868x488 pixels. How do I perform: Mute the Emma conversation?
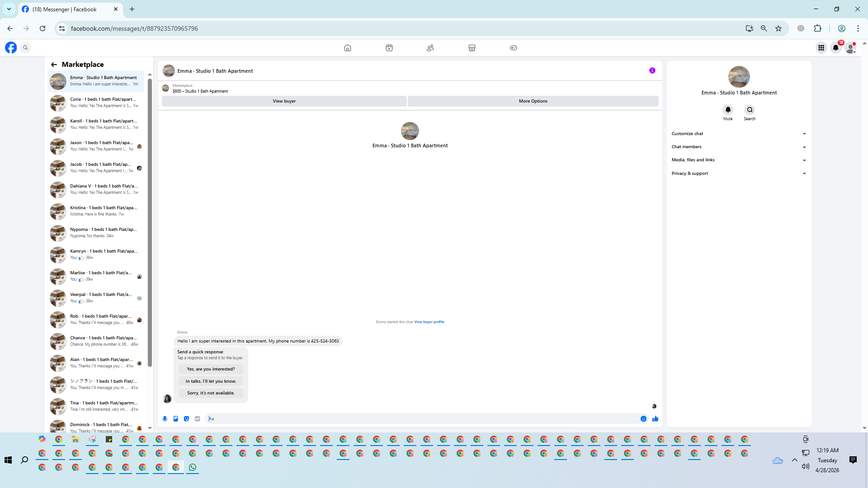[x=728, y=110]
